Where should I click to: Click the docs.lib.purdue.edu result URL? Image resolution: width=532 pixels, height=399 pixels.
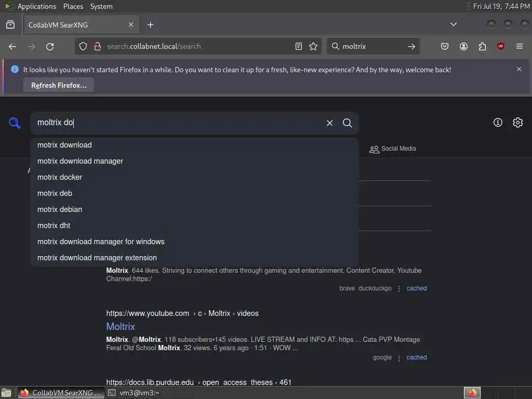click(x=199, y=382)
